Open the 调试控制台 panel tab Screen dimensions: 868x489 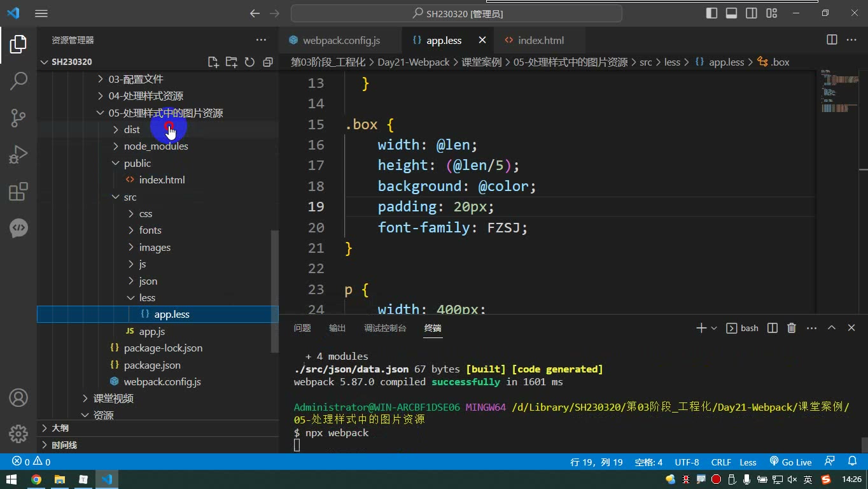click(x=385, y=328)
